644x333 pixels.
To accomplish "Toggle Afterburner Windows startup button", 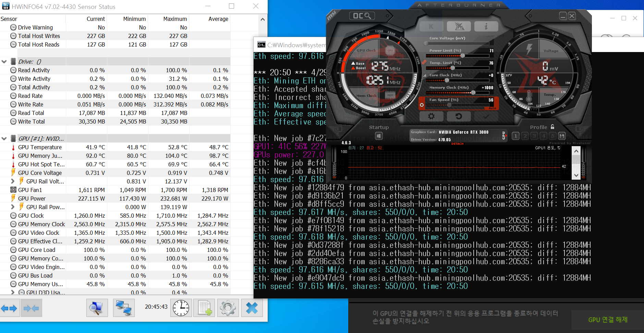I will click(379, 136).
